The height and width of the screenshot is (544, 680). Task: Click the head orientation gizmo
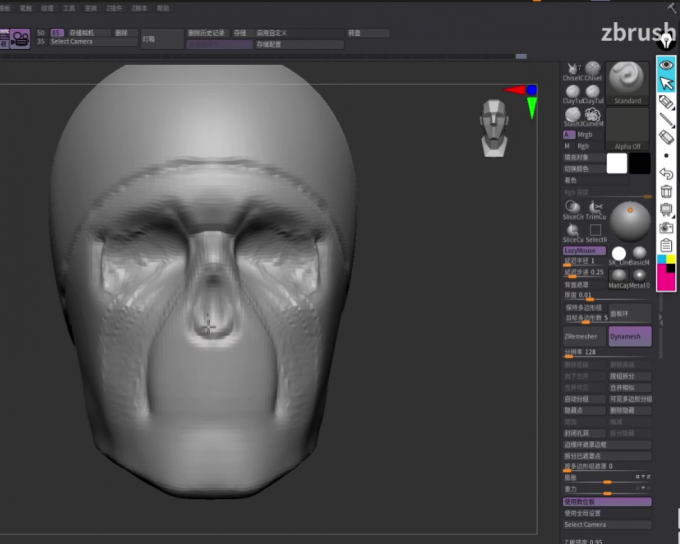[x=494, y=128]
